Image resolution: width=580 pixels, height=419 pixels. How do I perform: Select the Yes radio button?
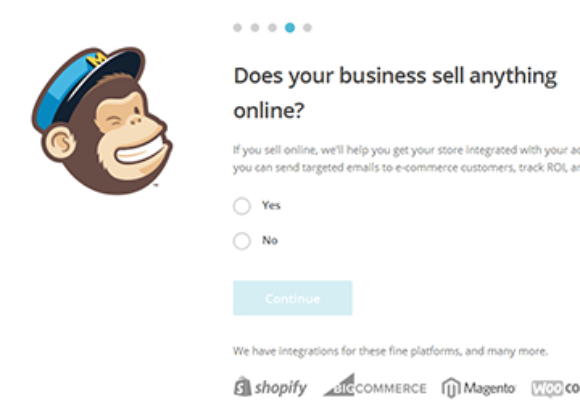pos(242,206)
